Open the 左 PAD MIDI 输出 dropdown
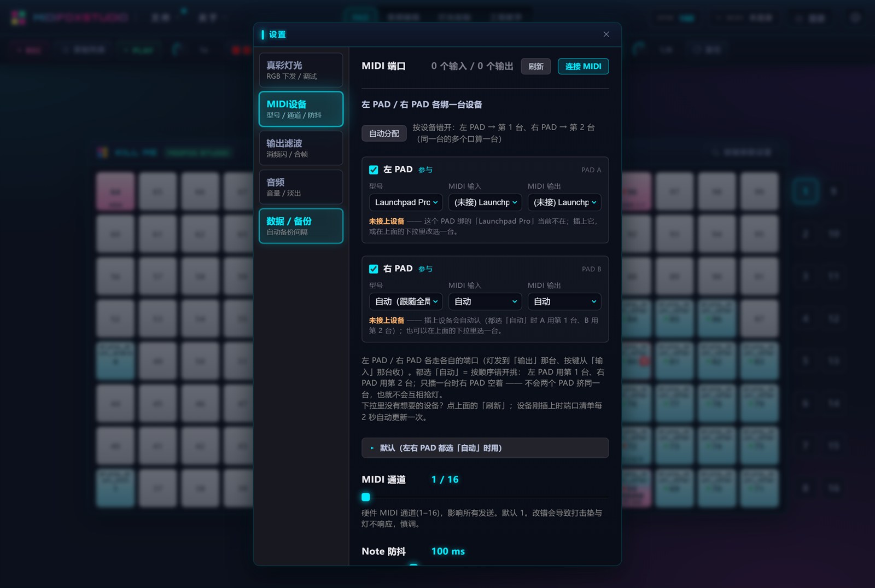Screen dimensions: 875x588 564,202
